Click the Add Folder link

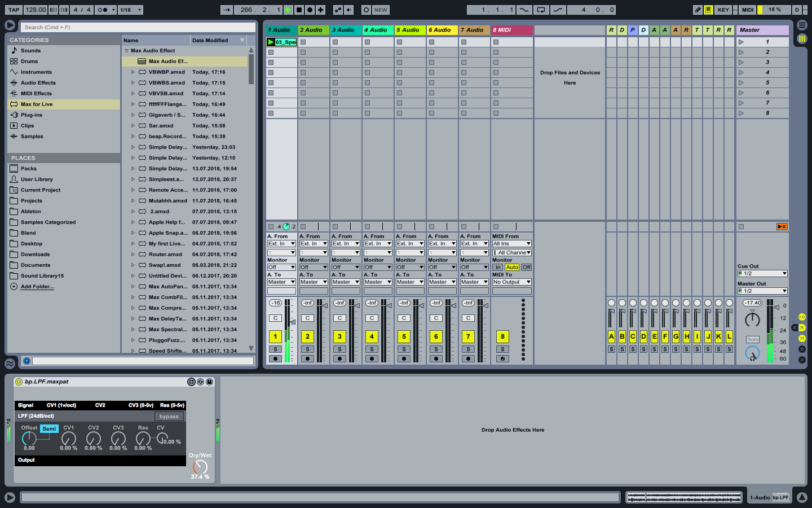coord(37,287)
